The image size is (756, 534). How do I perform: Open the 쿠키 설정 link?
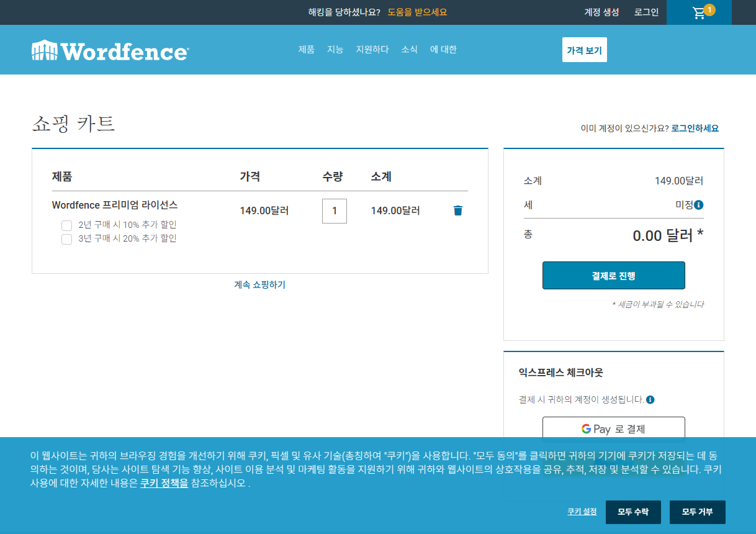tap(582, 512)
